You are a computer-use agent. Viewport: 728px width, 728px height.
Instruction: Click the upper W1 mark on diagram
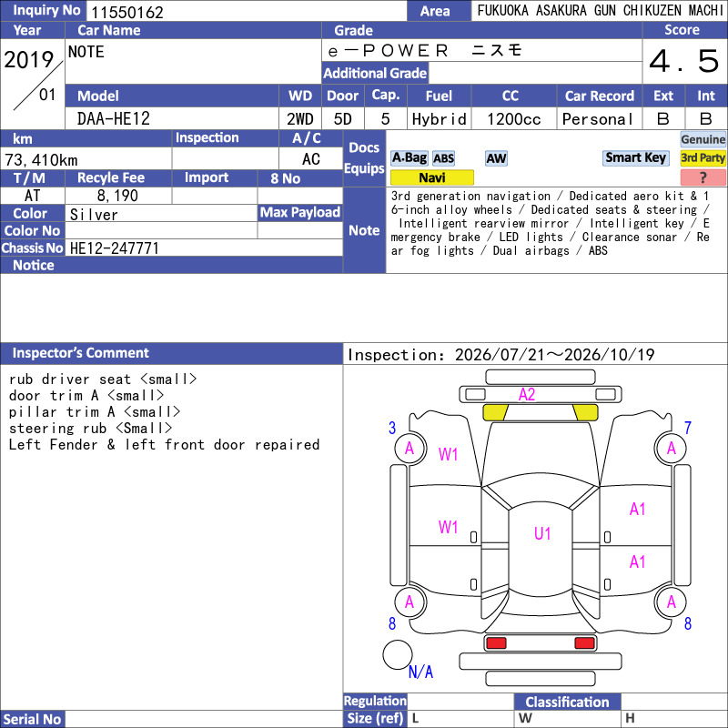448,454
